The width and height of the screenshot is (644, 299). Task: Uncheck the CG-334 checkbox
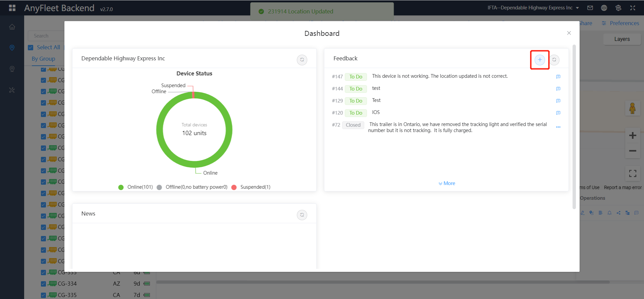(43, 284)
